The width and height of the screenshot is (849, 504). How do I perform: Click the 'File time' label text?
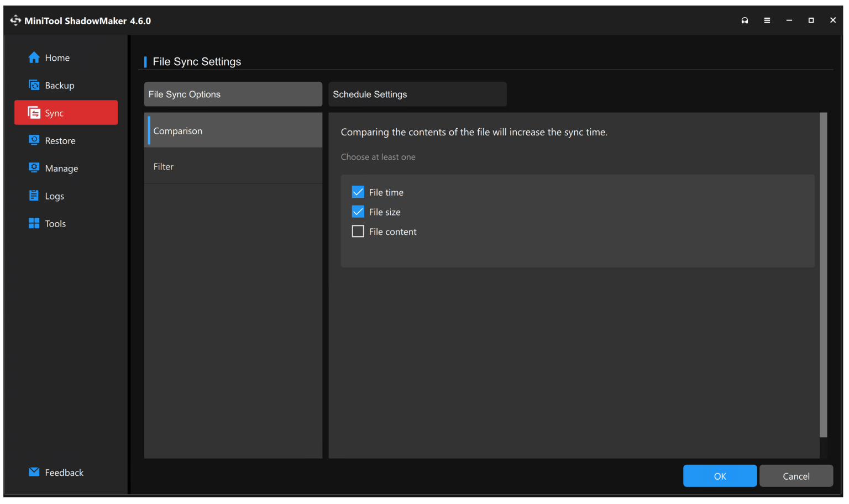tap(386, 192)
